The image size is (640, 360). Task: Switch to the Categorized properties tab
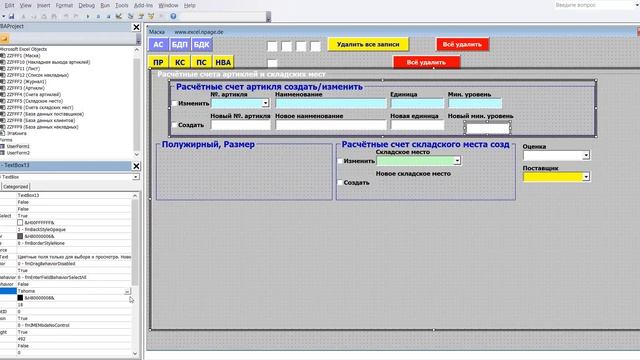tap(16, 187)
